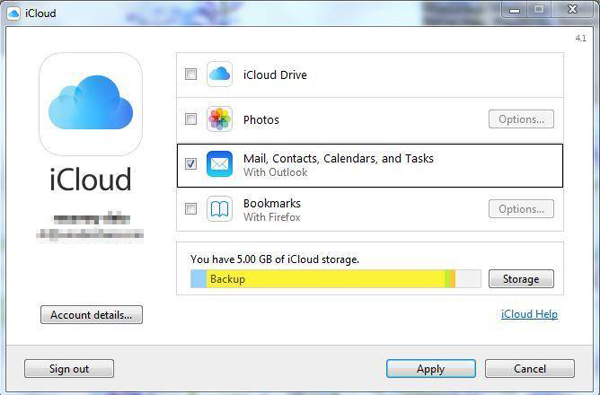
Task: Click the blue segment of storage bar
Action: coord(199,279)
